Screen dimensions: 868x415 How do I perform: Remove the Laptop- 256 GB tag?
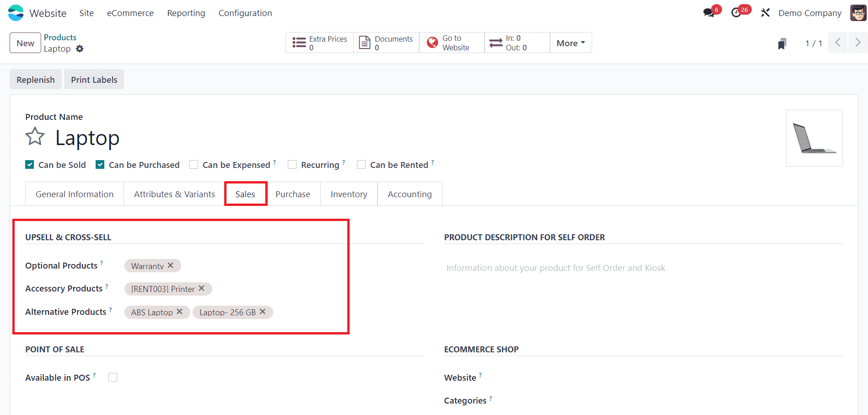tap(263, 312)
